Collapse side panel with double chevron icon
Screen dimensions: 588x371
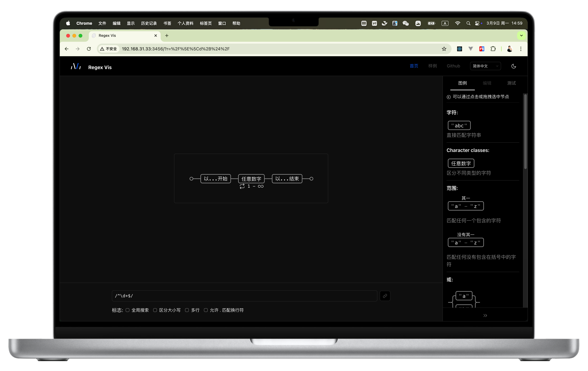(485, 315)
